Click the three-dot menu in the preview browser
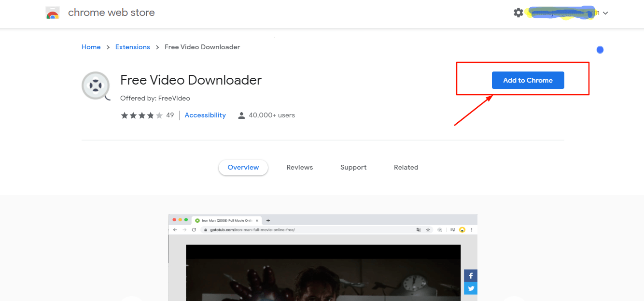 tap(471, 229)
